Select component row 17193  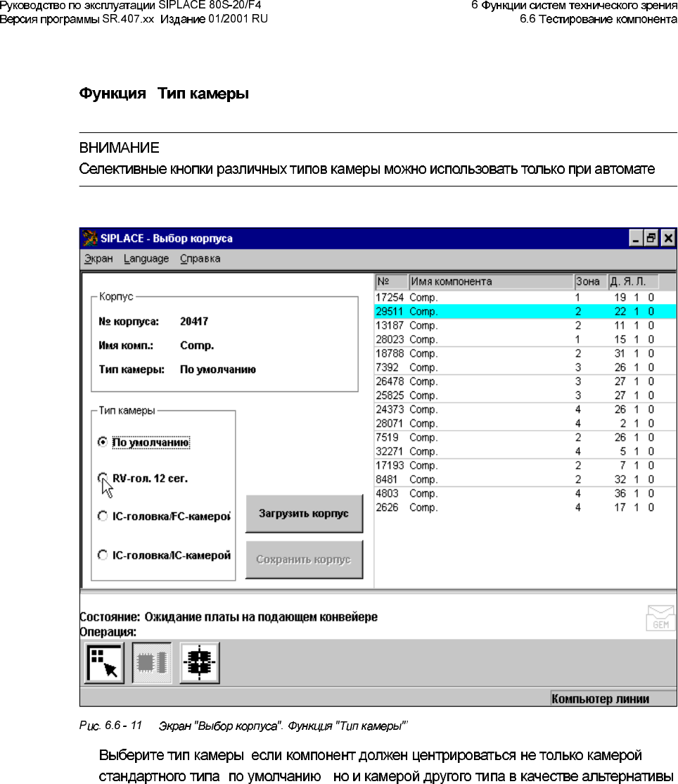(525, 465)
